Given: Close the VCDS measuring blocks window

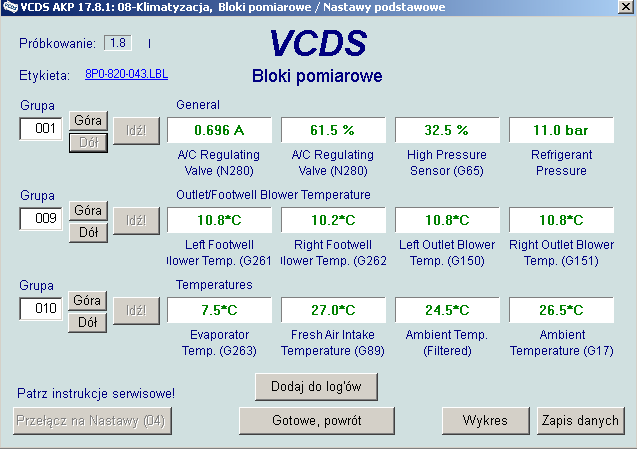Looking at the screenshot, I should click(x=626, y=7).
